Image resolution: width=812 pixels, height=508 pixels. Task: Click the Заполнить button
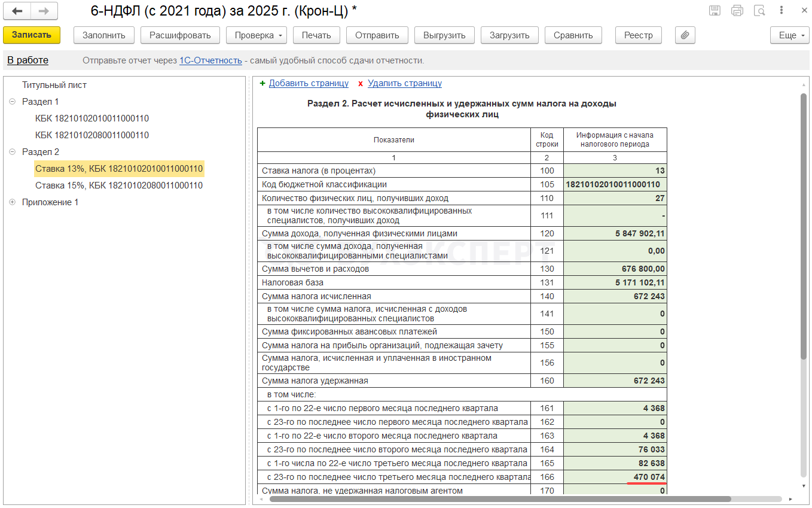[104, 35]
